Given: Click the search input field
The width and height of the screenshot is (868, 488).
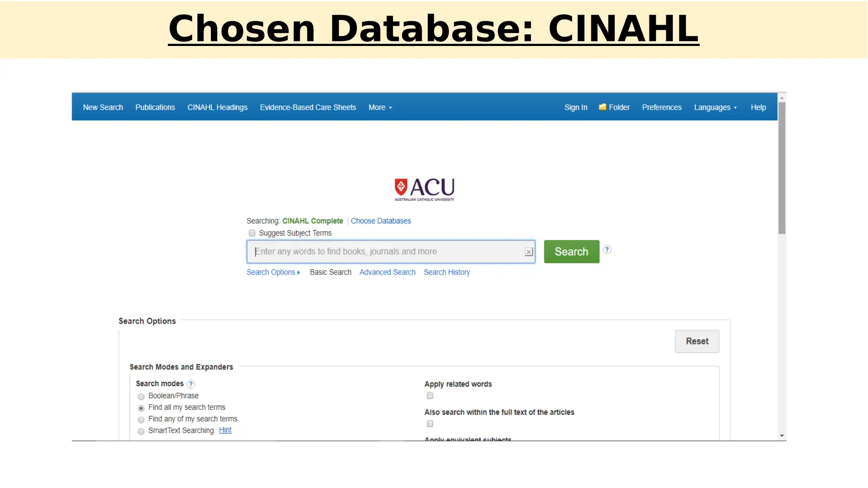Looking at the screenshot, I should click(390, 251).
